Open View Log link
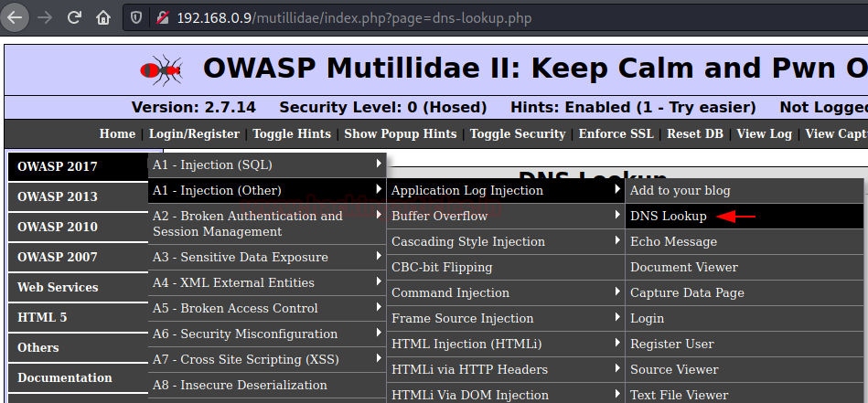This screenshot has height=403, width=868. coord(765,133)
